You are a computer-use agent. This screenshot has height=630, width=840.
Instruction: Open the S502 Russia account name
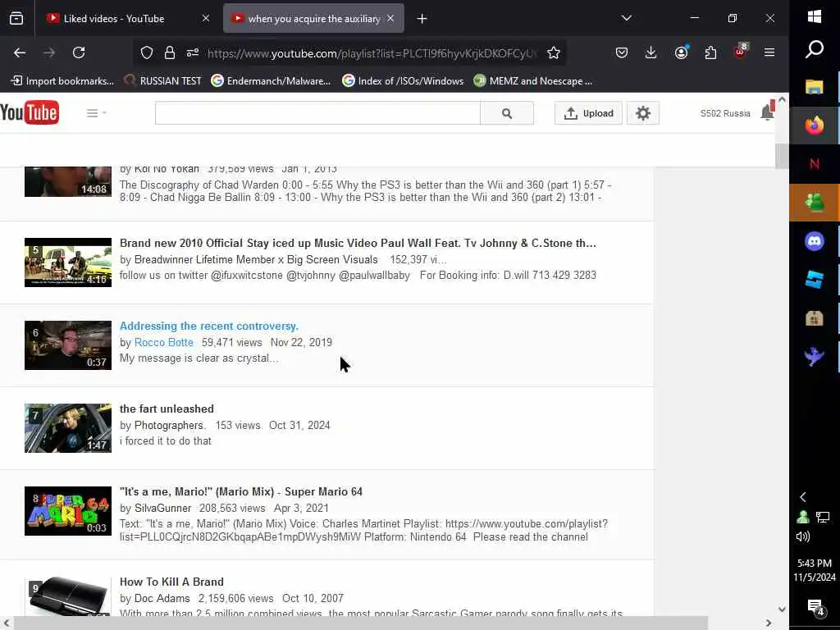(725, 113)
